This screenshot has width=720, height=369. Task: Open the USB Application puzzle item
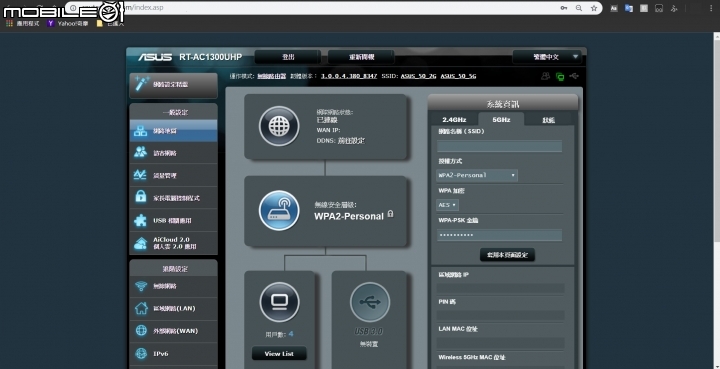173,221
